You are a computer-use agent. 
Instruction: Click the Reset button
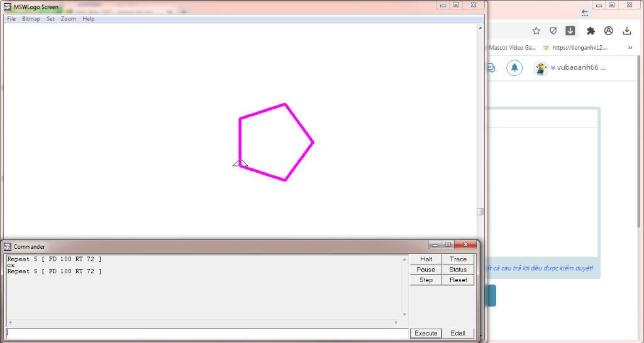pyautogui.click(x=458, y=280)
